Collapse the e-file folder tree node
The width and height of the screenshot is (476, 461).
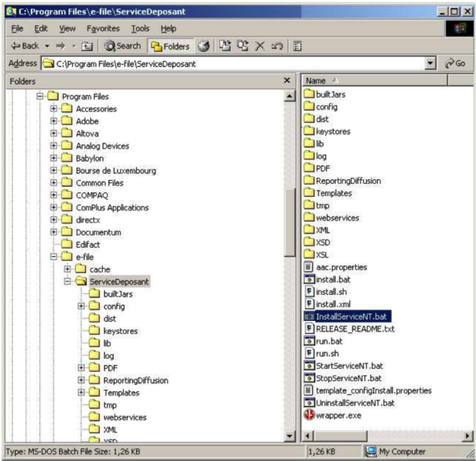point(54,256)
